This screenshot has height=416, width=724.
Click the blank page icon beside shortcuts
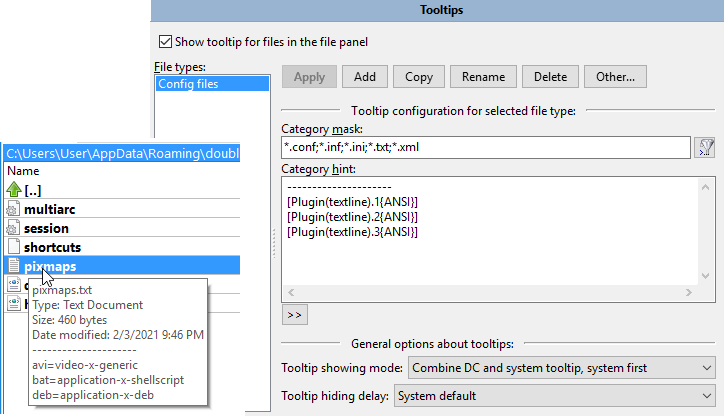pyautogui.click(x=13, y=247)
